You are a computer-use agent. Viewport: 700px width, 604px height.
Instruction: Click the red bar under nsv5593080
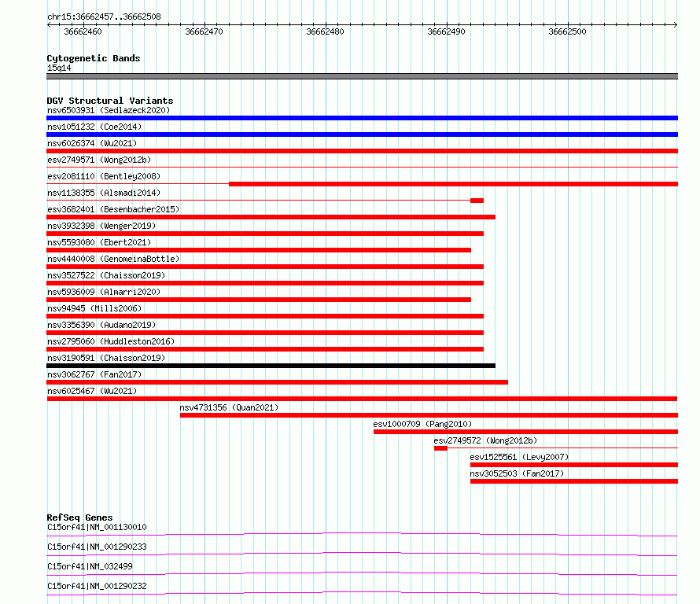[x=259, y=250]
